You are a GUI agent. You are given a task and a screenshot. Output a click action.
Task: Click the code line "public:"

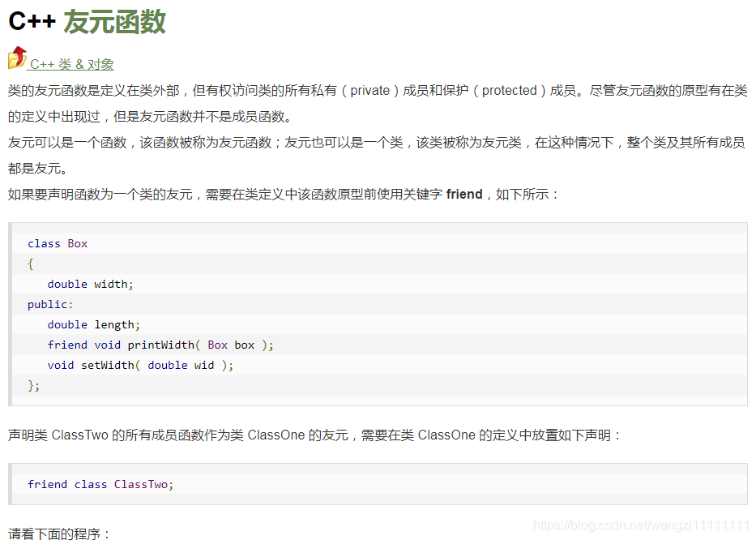50,305
